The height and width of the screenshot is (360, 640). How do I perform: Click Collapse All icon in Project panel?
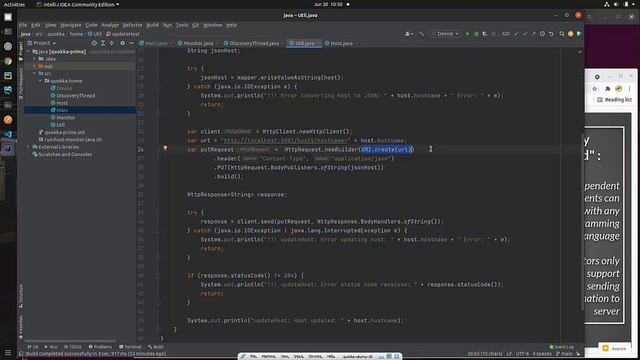(x=111, y=43)
